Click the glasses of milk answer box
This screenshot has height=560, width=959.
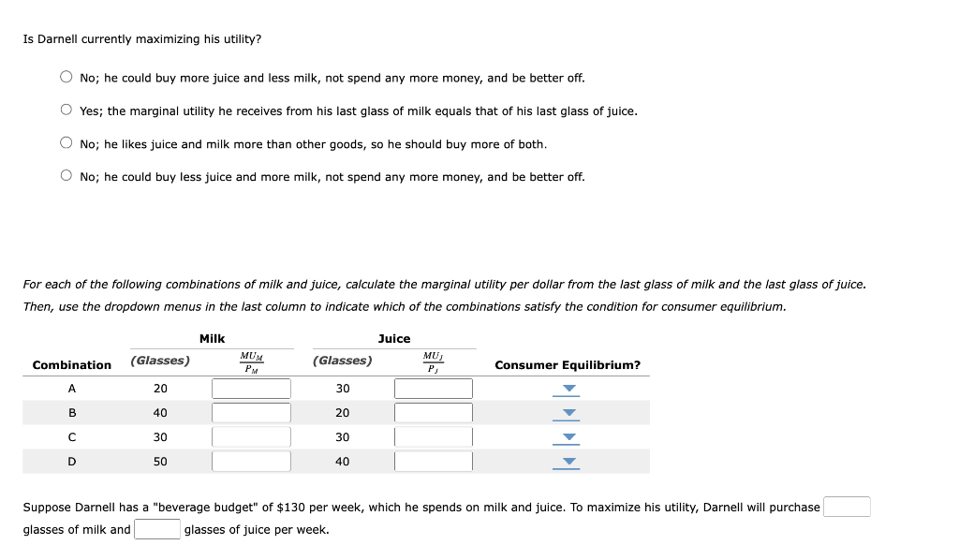point(847,506)
